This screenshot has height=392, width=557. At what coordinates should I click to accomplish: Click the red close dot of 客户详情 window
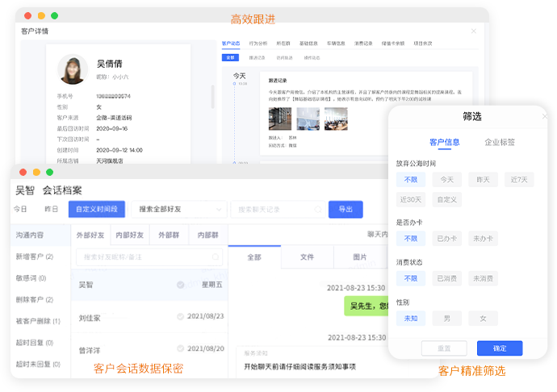(x=27, y=15)
